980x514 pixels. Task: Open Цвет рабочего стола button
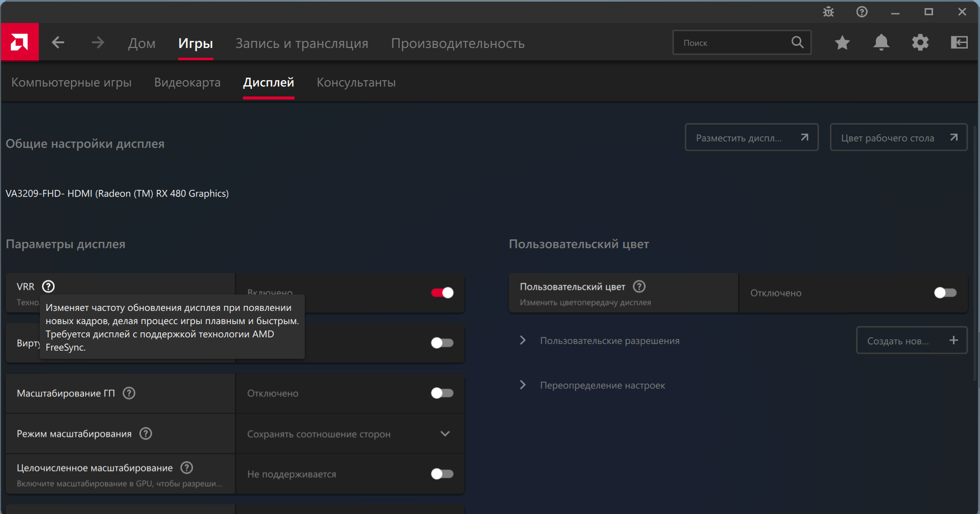898,137
